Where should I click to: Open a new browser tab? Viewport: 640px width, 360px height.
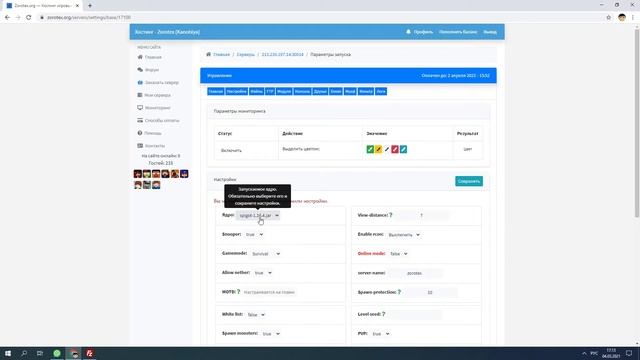point(90,6)
